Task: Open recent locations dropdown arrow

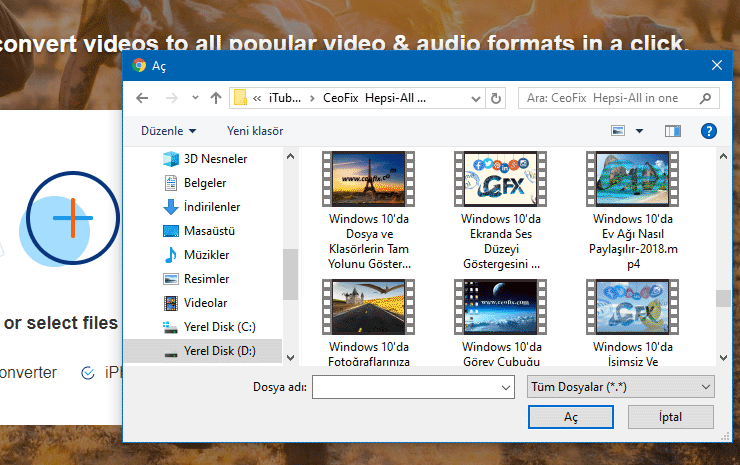Action: coord(195,98)
